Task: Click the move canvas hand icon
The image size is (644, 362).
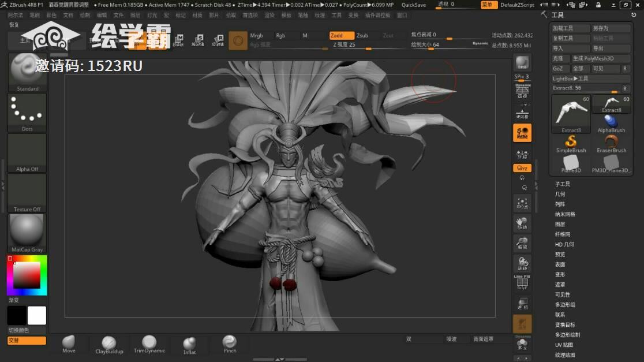Action: 522,223
